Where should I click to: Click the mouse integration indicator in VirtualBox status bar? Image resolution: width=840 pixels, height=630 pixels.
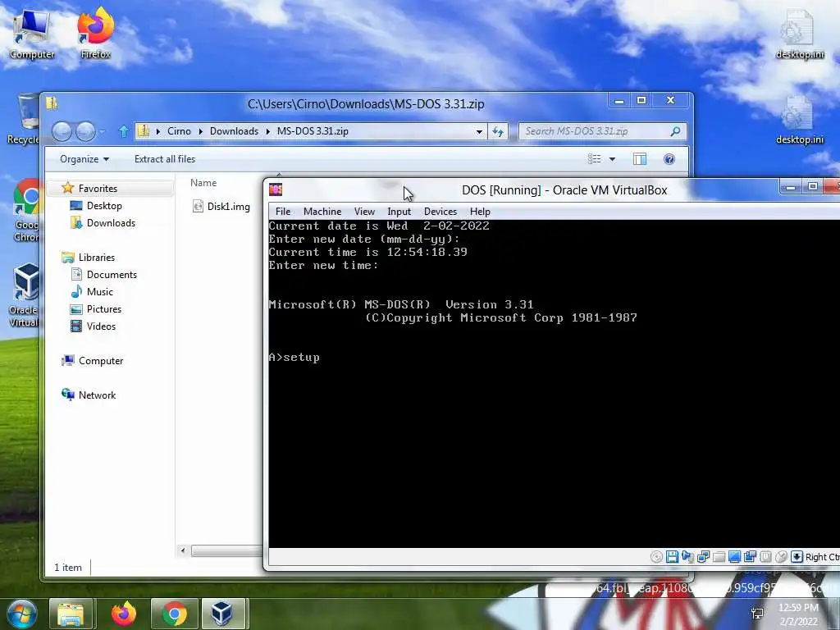click(x=781, y=557)
